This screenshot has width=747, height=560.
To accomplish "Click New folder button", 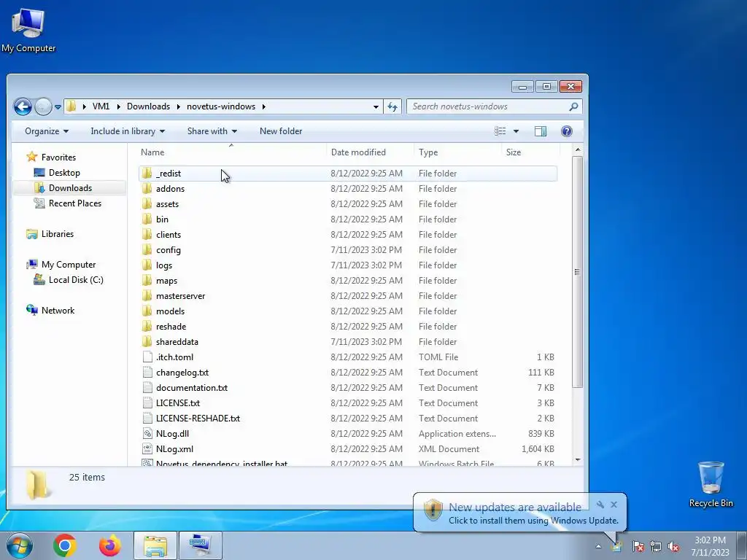I will pyautogui.click(x=281, y=131).
